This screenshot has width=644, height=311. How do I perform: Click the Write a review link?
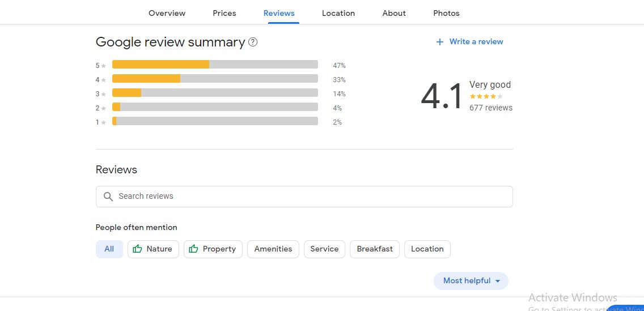(x=476, y=41)
